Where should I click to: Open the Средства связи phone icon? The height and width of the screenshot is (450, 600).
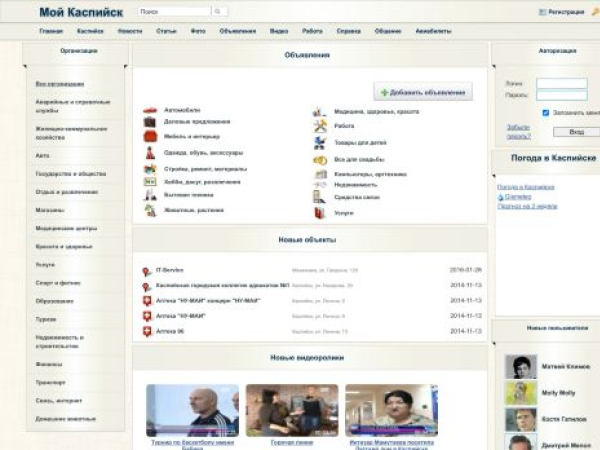(319, 197)
